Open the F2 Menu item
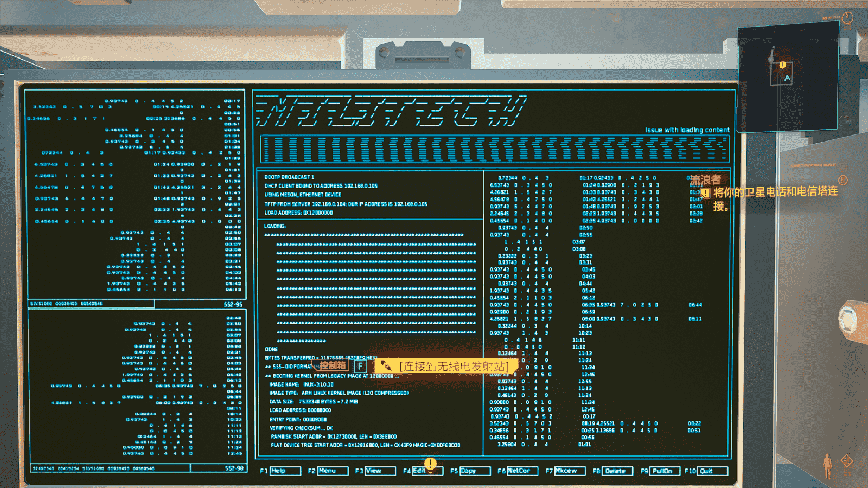Screen dimensions: 868x488 point(333,471)
